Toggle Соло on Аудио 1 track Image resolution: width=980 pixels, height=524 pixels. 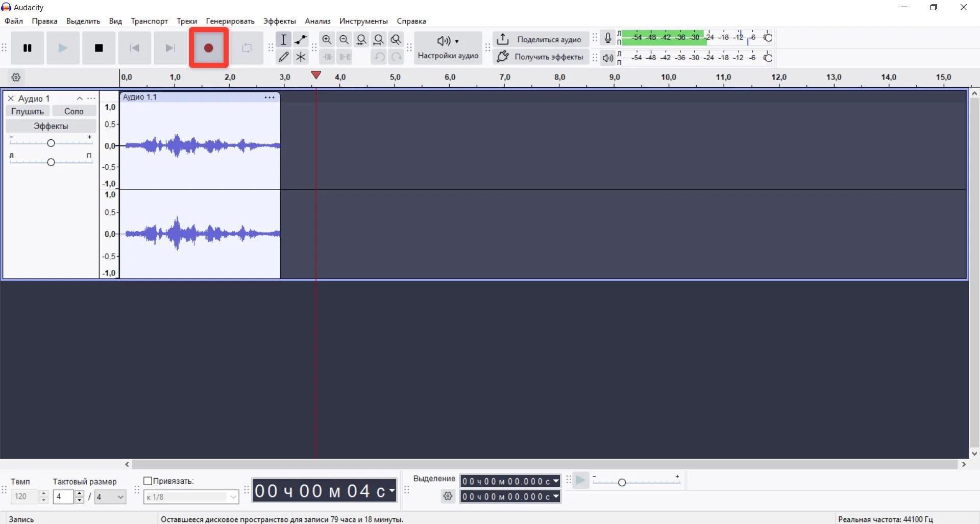(x=74, y=111)
